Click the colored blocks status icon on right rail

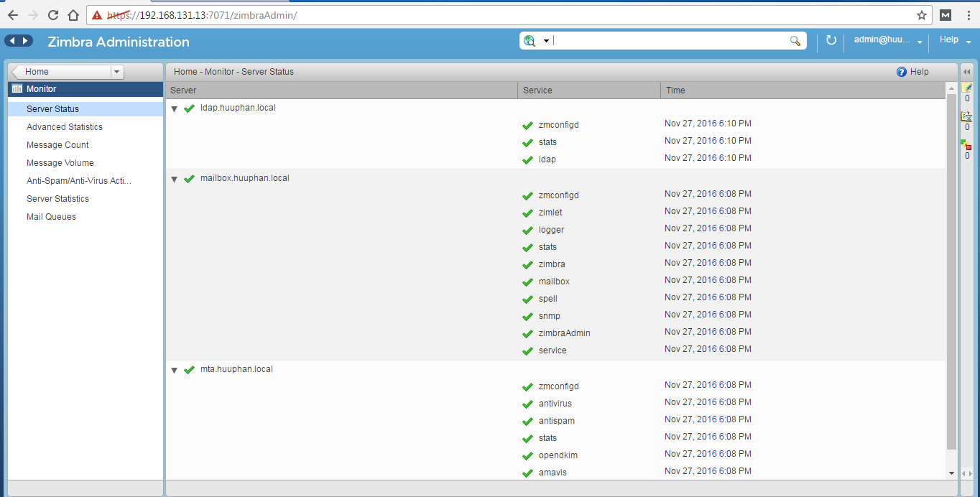click(966, 144)
